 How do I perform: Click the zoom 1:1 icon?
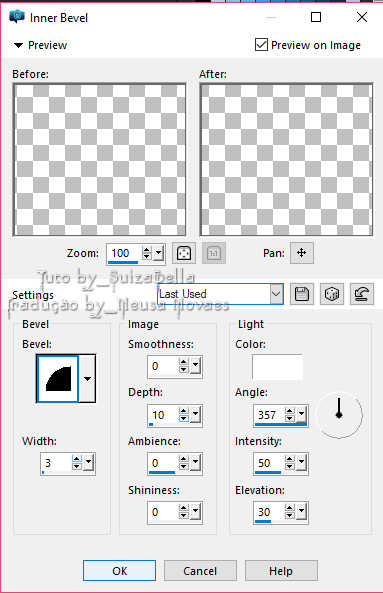[x=214, y=253]
